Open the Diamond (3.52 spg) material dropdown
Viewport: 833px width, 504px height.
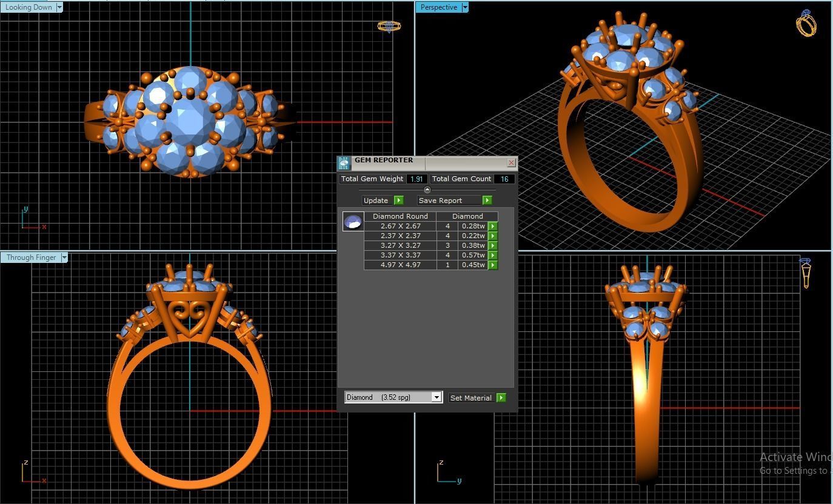pyautogui.click(x=436, y=397)
